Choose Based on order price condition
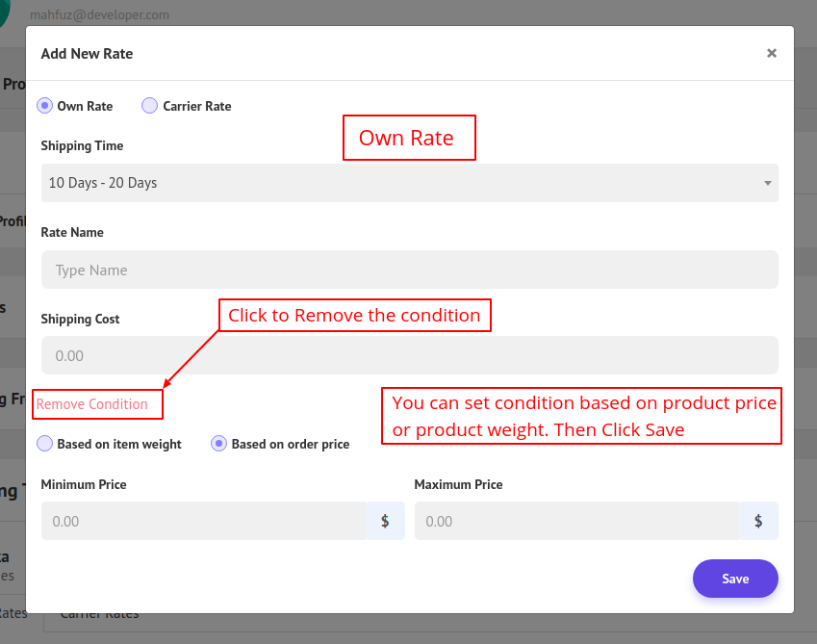 pyautogui.click(x=219, y=444)
